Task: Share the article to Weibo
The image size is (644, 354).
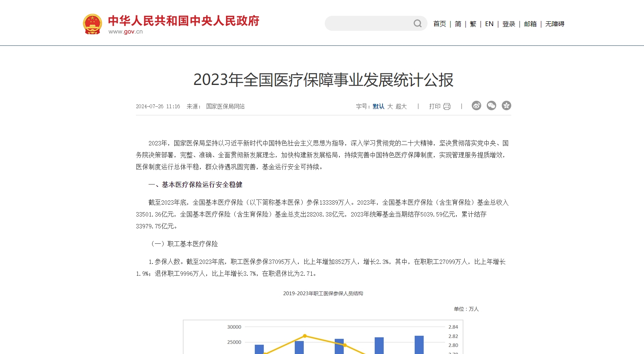Action: coord(476,105)
